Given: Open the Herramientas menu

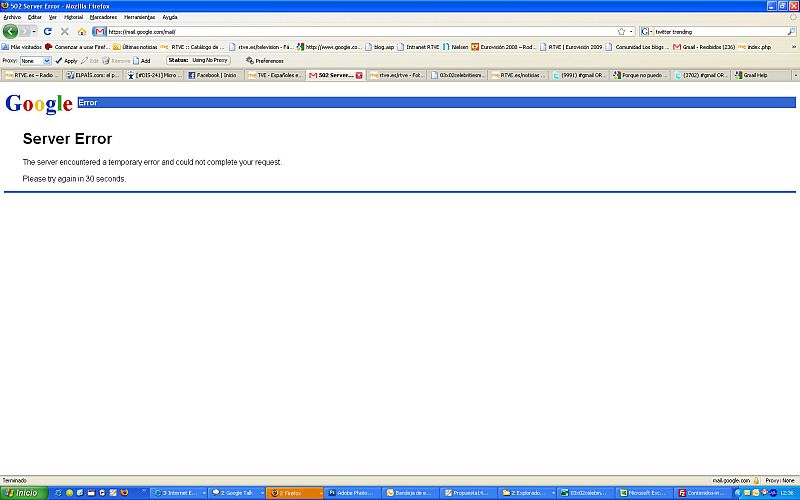Looking at the screenshot, I should coord(139,17).
